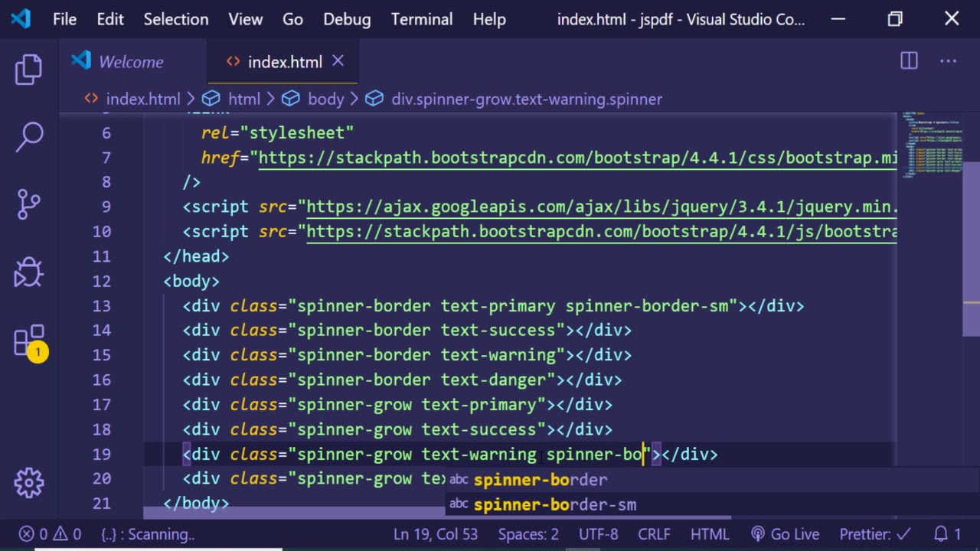This screenshot has width=980, height=551.
Task: Open the Extensions view with badge
Action: (29, 341)
